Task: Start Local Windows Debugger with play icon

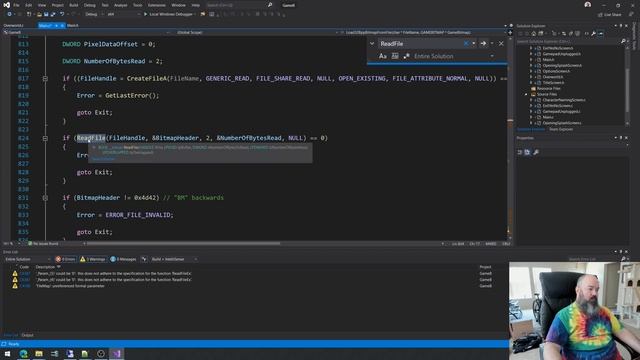Action: (x=169, y=14)
